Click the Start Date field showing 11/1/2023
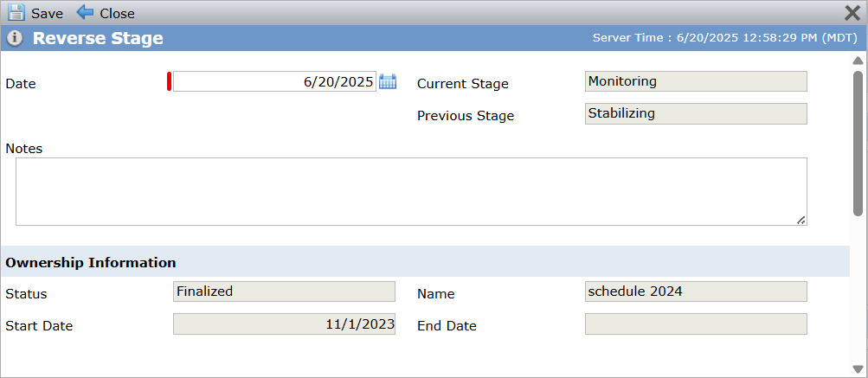This screenshot has width=868, height=378. coord(284,324)
